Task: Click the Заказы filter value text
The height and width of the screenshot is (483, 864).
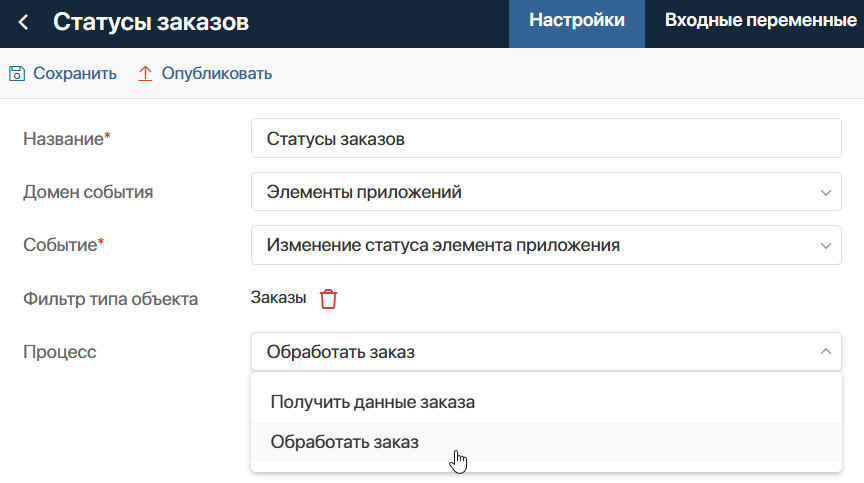Action: (278, 297)
